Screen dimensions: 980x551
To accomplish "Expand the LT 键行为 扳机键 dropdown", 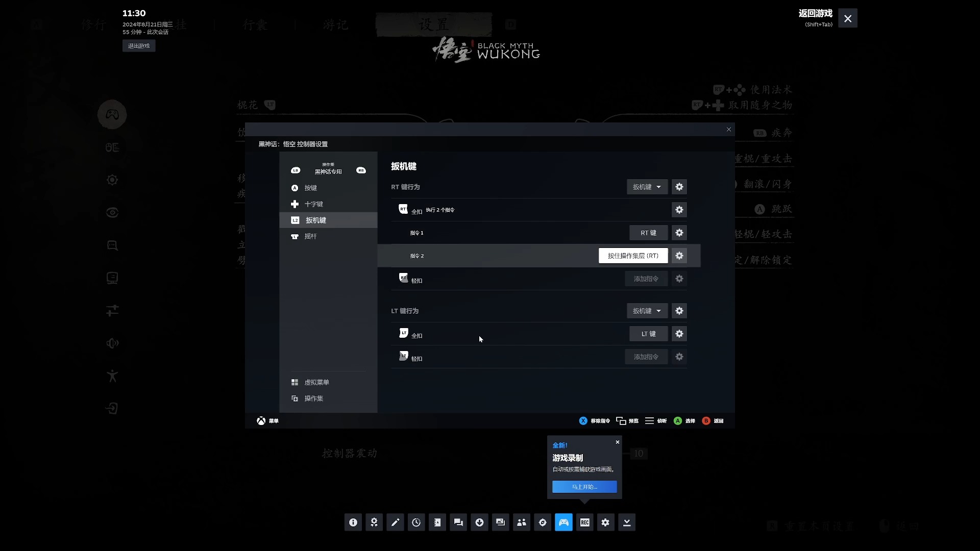I will pyautogui.click(x=647, y=311).
